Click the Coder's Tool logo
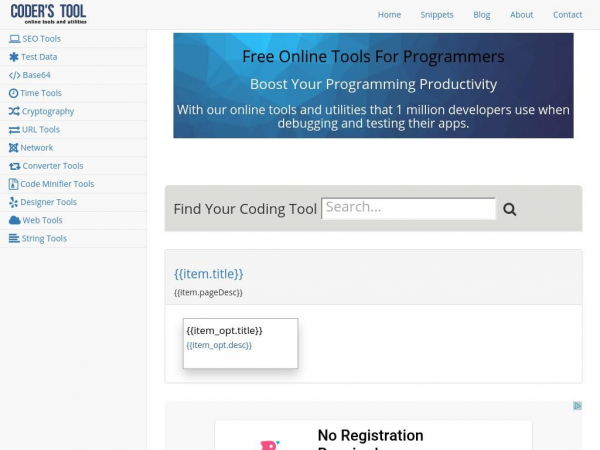The height and width of the screenshot is (450, 600). pyautogui.click(x=49, y=14)
